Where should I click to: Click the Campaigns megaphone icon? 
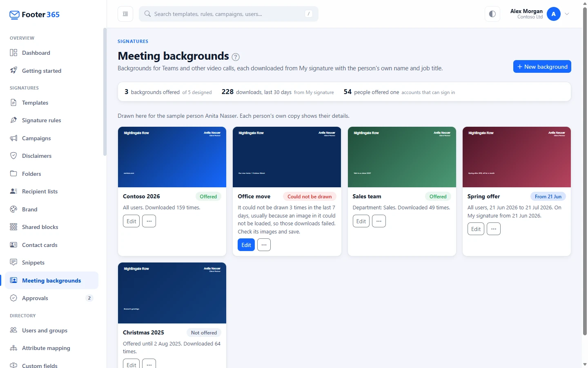13,138
